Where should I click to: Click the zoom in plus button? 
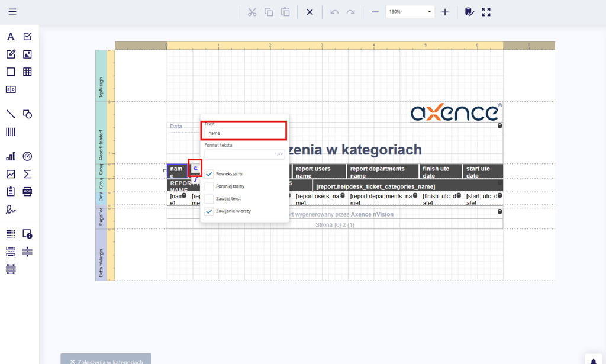pyautogui.click(x=445, y=12)
